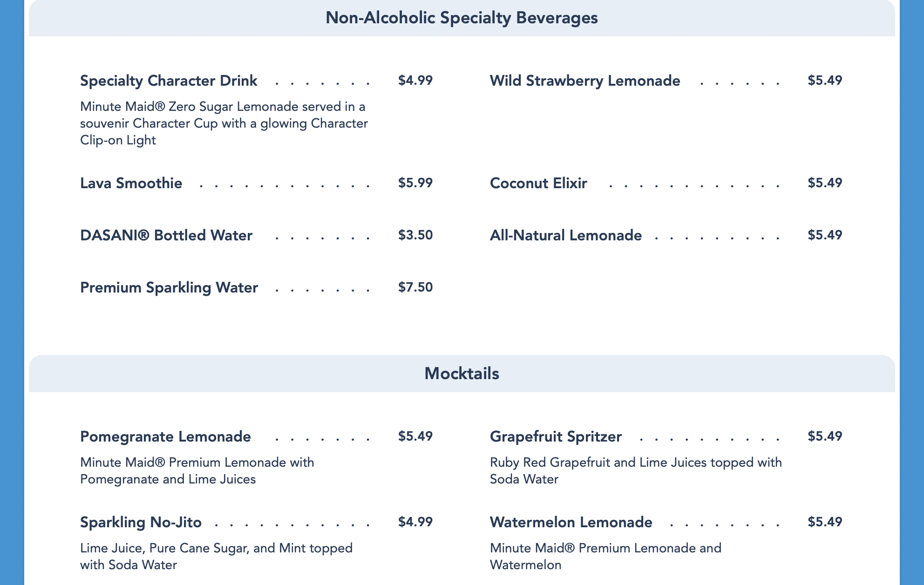Click the Coconut Elixir item name
This screenshot has width=924, height=585.
pyautogui.click(x=538, y=183)
